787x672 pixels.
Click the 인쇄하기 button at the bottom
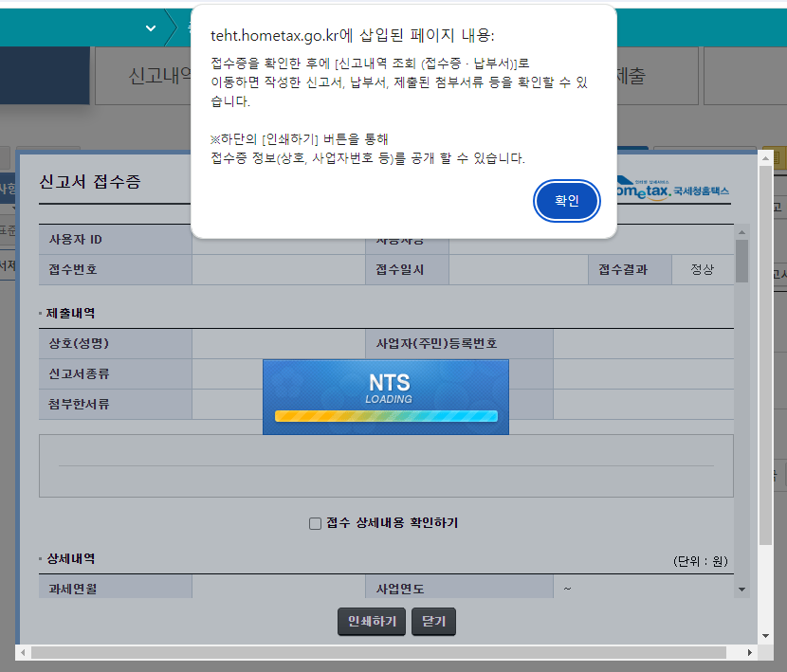pos(371,622)
